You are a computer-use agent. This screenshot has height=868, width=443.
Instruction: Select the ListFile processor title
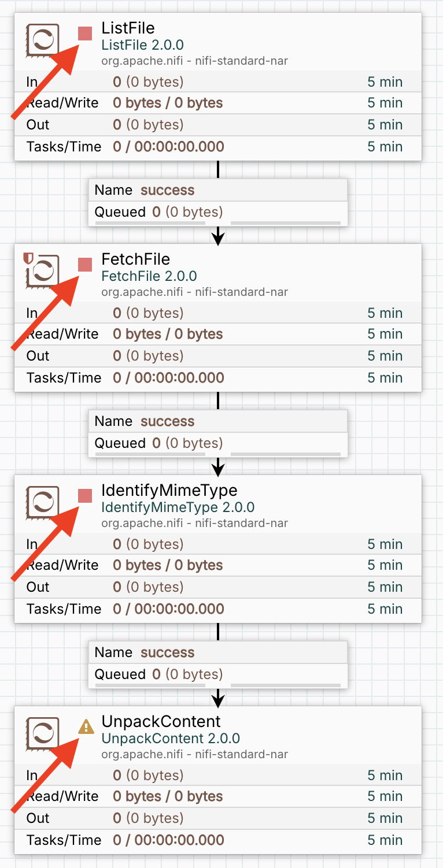pyautogui.click(x=128, y=28)
